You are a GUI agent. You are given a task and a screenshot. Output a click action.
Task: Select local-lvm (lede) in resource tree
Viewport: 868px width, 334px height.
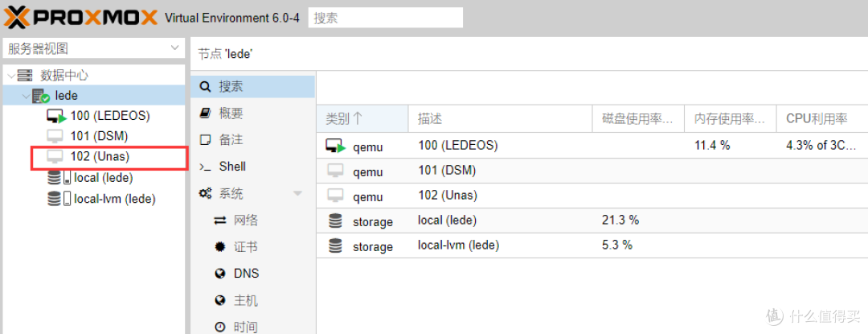[x=115, y=199]
